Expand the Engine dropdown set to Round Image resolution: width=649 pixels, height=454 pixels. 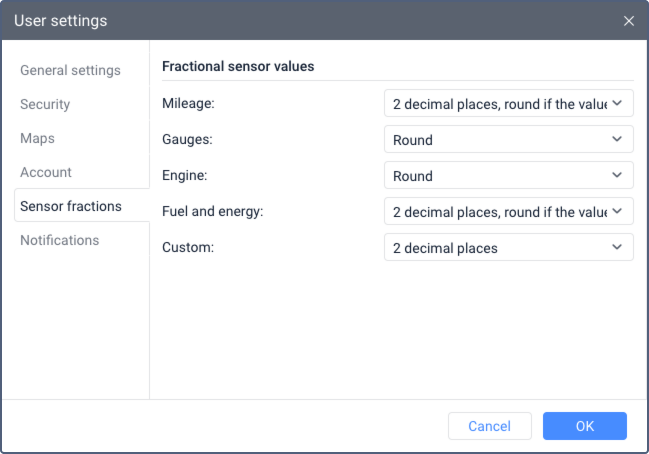508,176
